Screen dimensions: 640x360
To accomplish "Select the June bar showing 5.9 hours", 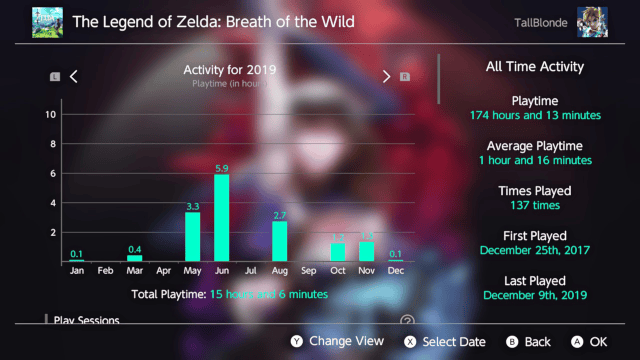I will tap(222, 218).
